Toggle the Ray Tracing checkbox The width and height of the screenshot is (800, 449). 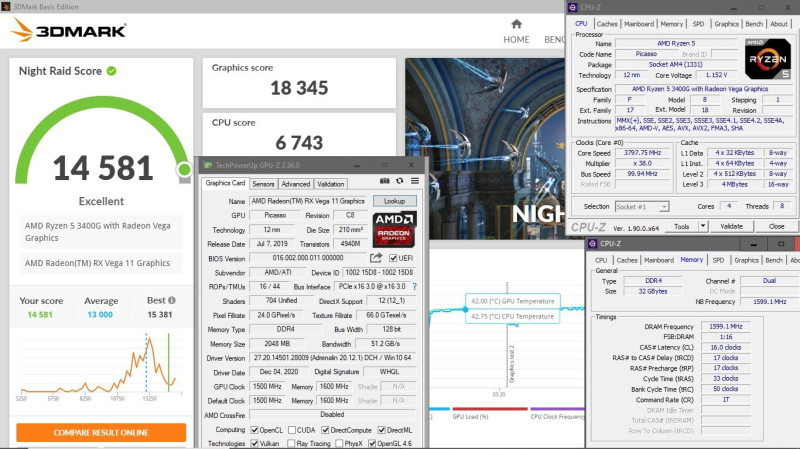(x=291, y=443)
